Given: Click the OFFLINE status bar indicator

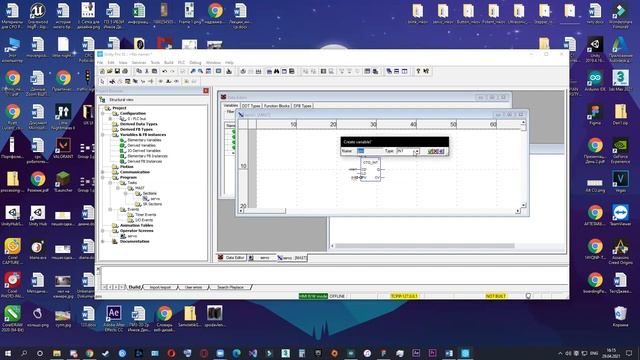Looking at the screenshot, I should coord(337,296).
